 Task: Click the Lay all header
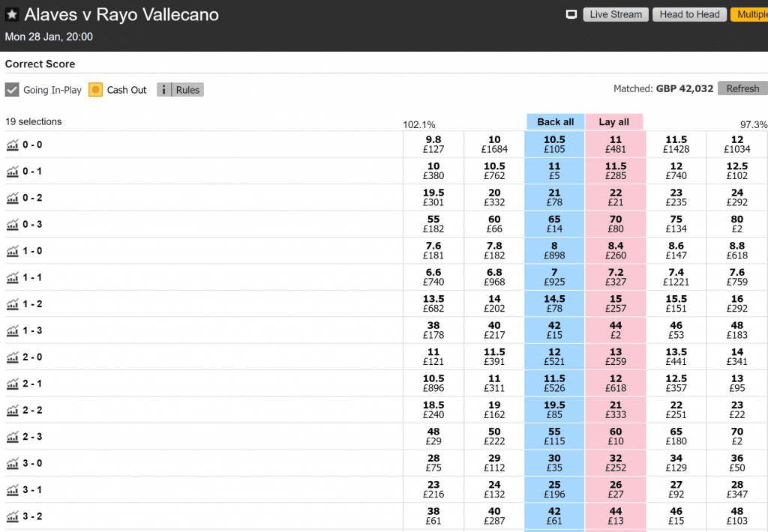click(614, 122)
